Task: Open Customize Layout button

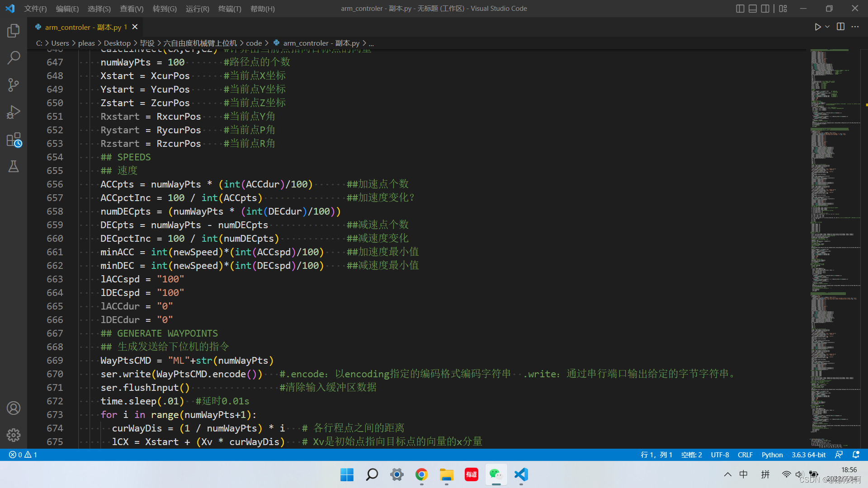Action: pyautogui.click(x=783, y=9)
